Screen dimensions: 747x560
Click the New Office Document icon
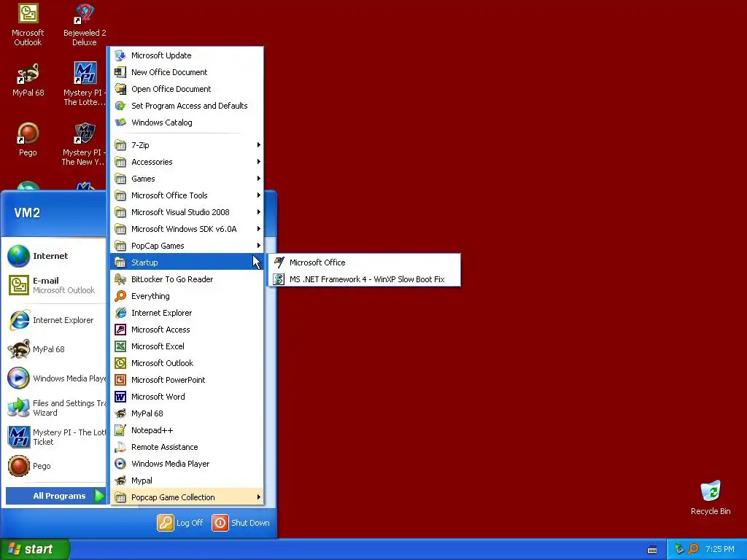pos(120,72)
